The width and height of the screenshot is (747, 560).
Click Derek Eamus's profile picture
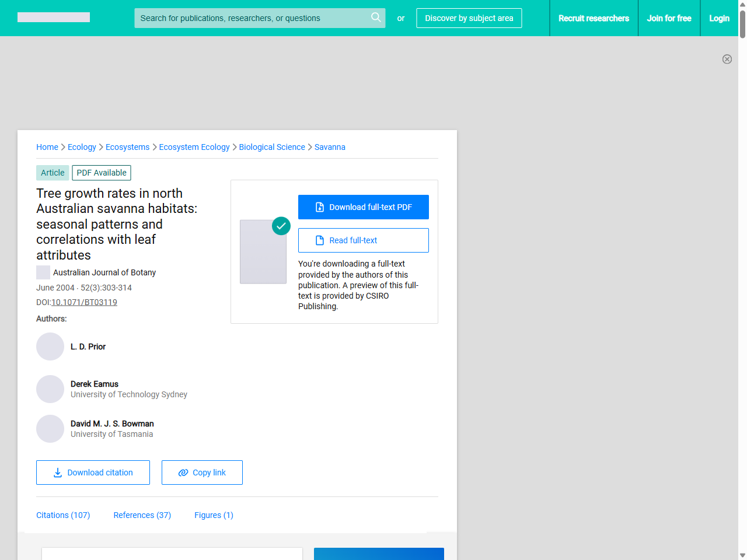50,389
